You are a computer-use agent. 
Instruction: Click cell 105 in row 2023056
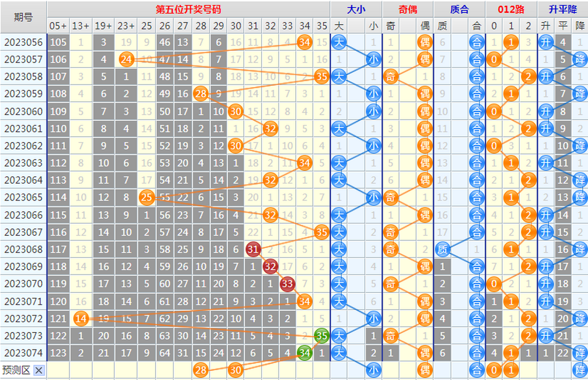(x=58, y=42)
